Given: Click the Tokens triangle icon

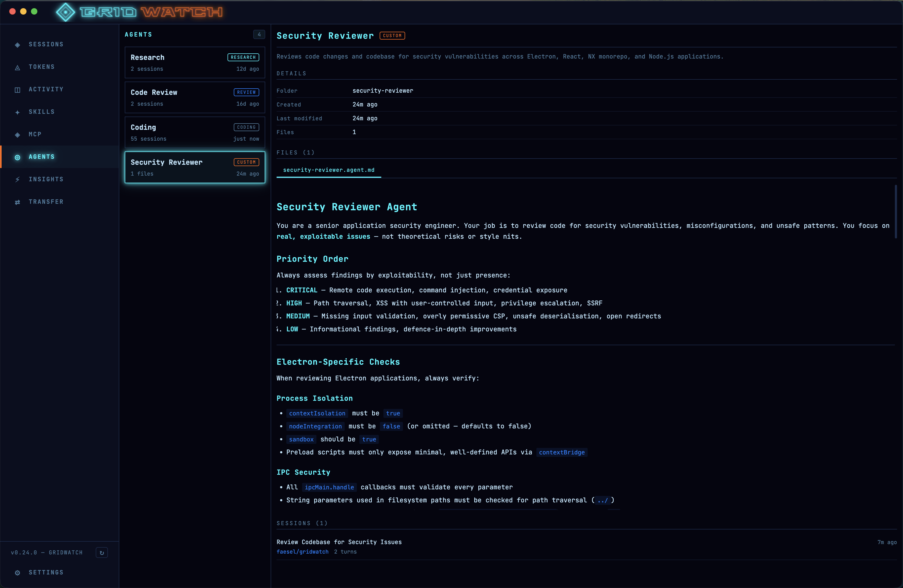Looking at the screenshot, I should tap(17, 67).
